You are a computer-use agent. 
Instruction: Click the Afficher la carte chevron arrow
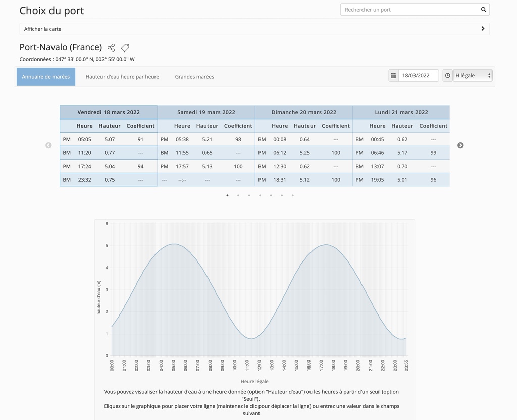(483, 29)
